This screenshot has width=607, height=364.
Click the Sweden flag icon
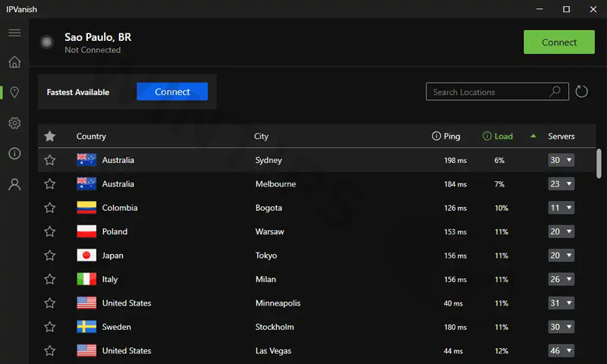pyautogui.click(x=86, y=327)
